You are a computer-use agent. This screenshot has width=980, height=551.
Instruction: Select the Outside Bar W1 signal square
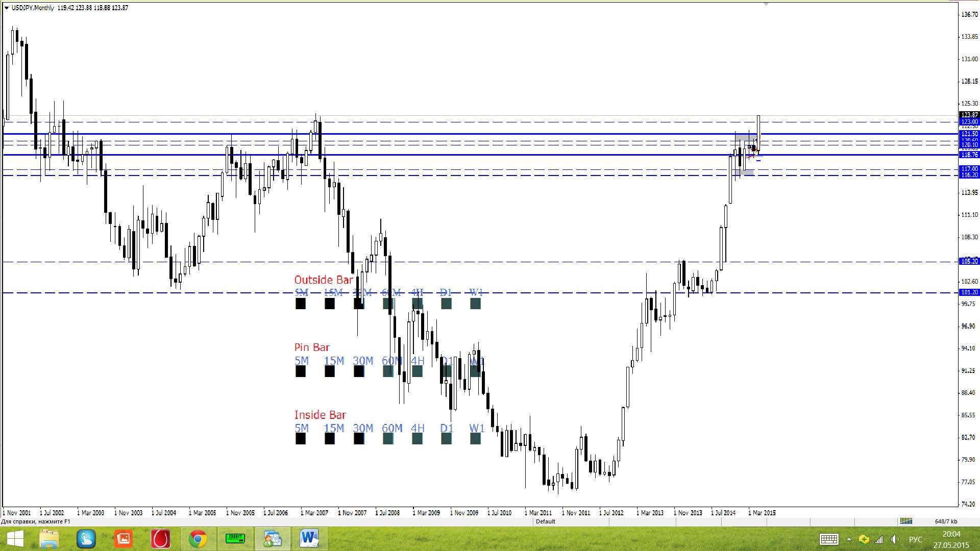coord(475,304)
